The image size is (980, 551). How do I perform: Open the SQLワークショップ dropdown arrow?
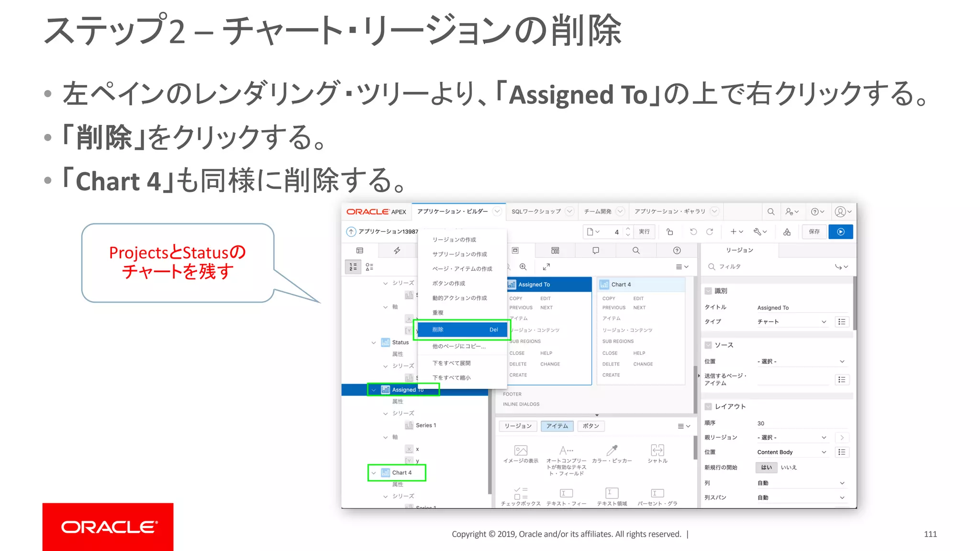[569, 211]
